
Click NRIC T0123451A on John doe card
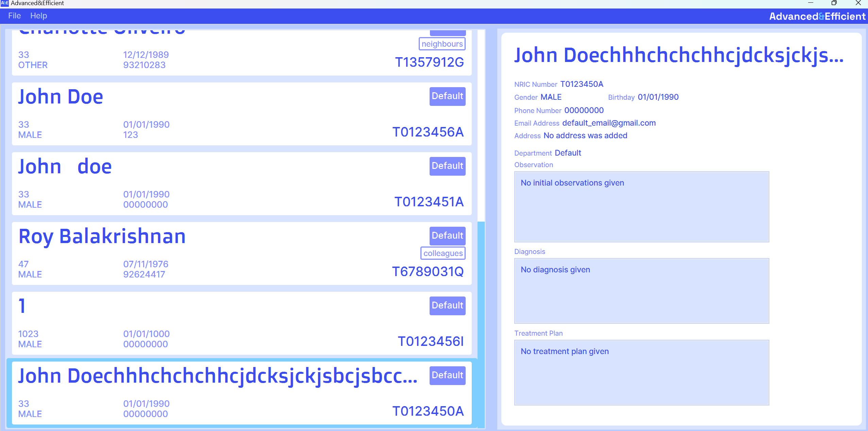click(429, 202)
